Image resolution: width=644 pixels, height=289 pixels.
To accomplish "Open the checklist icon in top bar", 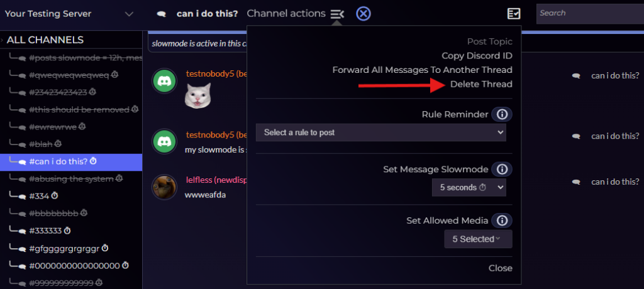I will point(514,14).
